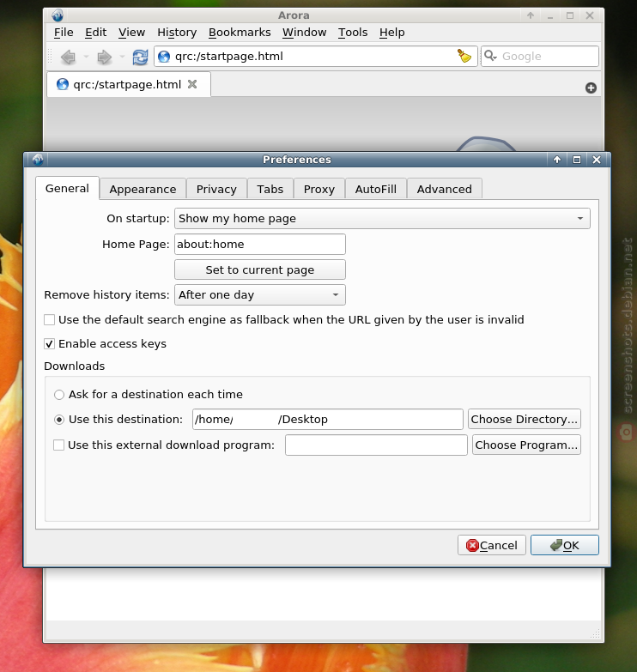
Task: Click the download destination path field
Action: (x=327, y=419)
